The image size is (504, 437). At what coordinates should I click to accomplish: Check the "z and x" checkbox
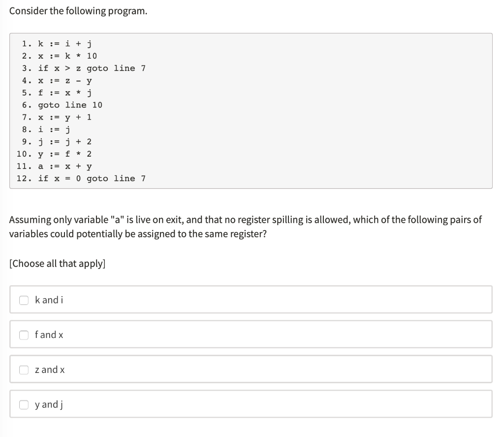[24, 370]
